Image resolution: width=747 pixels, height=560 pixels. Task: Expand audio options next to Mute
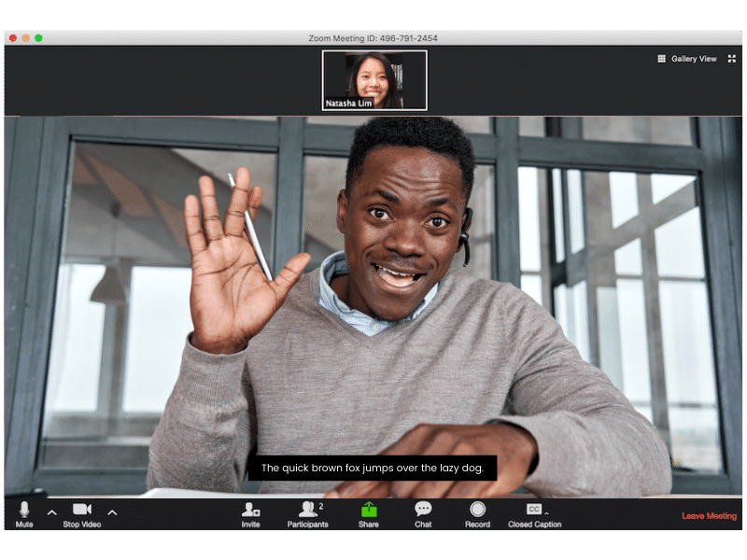pos(51,511)
